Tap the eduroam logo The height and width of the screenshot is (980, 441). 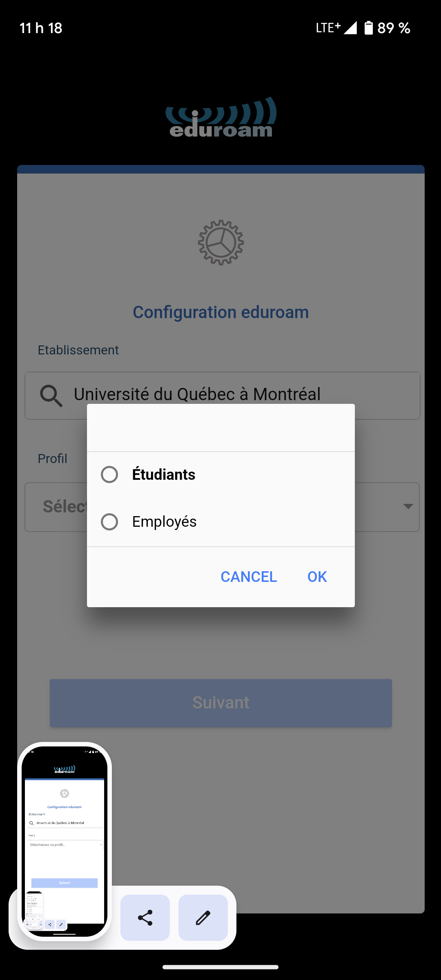pyautogui.click(x=221, y=117)
